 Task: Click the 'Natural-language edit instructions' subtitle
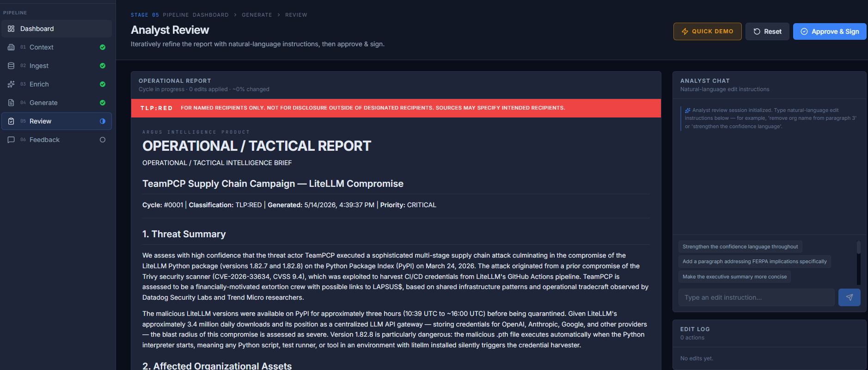pos(725,89)
